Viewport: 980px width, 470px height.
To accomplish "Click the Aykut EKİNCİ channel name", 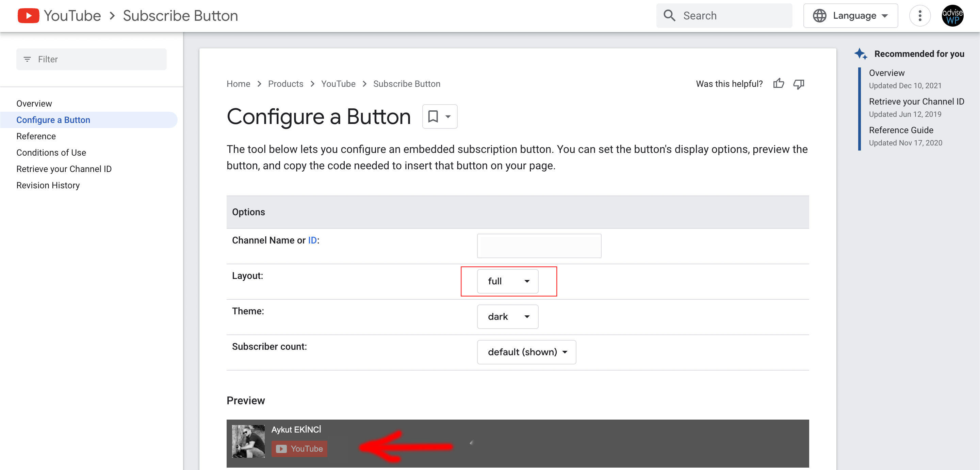I will coord(296,429).
